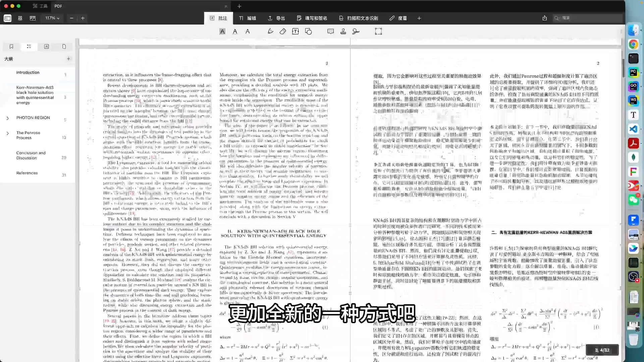Open the 117% zoom level dropdown

(x=52, y=18)
